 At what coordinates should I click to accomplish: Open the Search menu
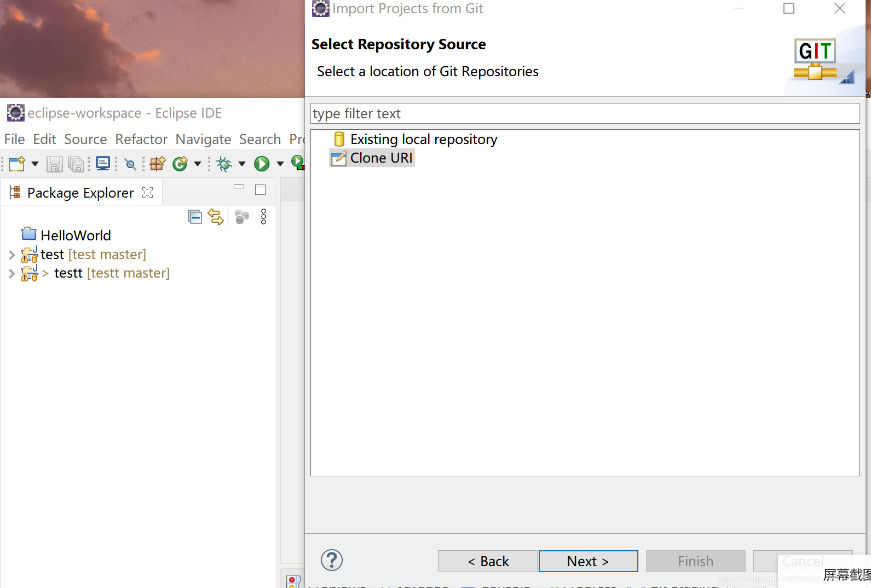point(260,139)
